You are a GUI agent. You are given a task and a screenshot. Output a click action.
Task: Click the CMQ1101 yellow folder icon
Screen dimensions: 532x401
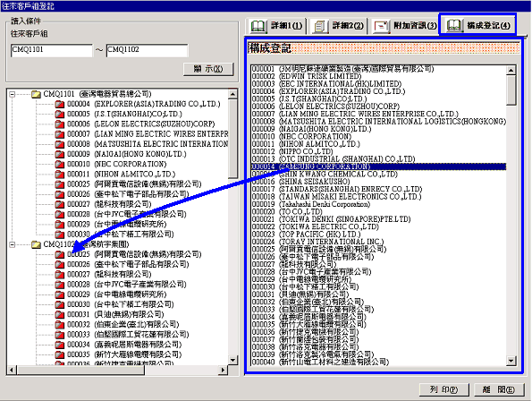point(36,94)
